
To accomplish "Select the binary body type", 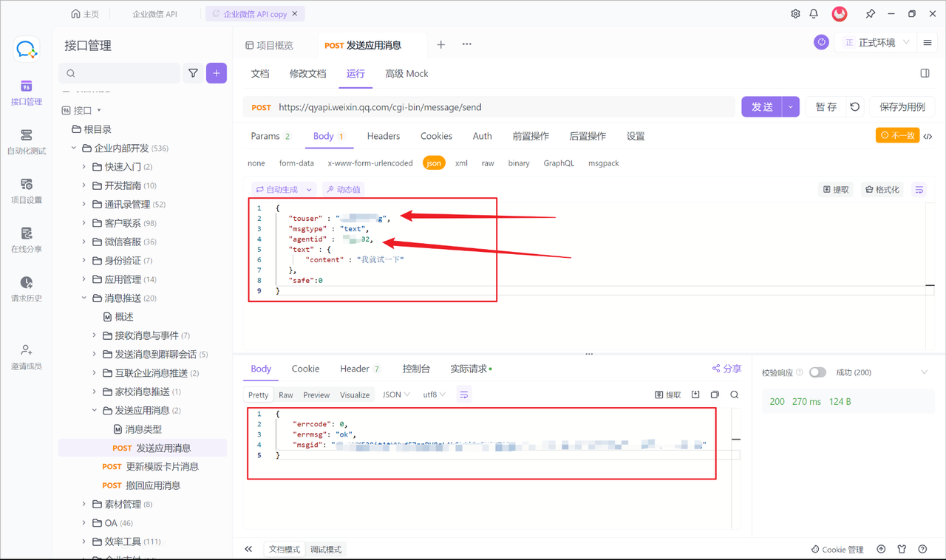I will pyautogui.click(x=519, y=163).
